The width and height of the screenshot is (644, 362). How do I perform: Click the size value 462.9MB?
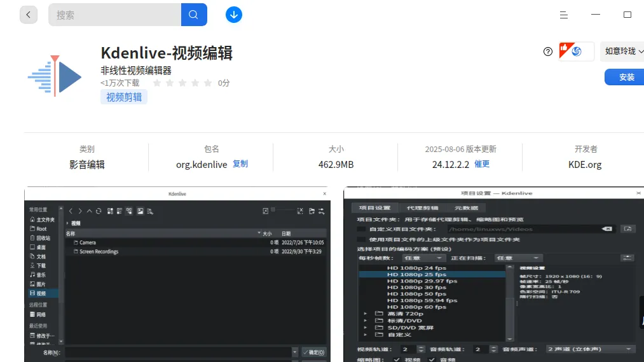[336, 164]
